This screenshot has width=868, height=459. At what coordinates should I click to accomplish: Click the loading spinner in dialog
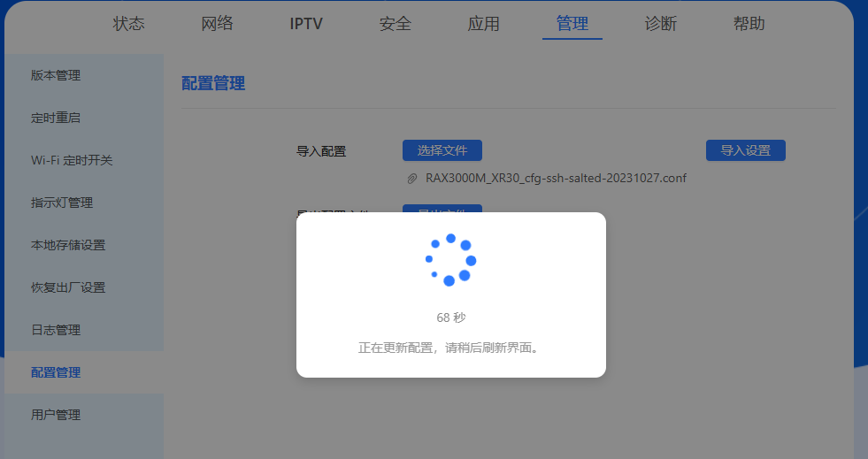(x=450, y=260)
